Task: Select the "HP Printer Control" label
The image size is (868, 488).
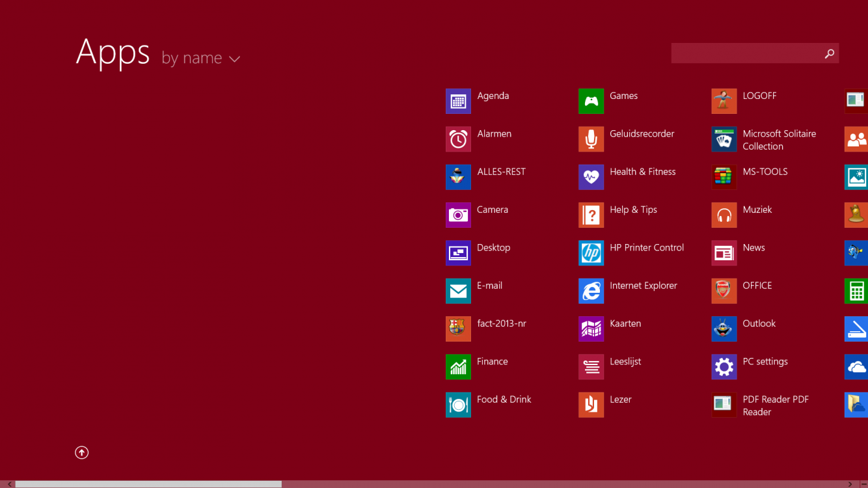Action: pyautogui.click(x=647, y=247)
